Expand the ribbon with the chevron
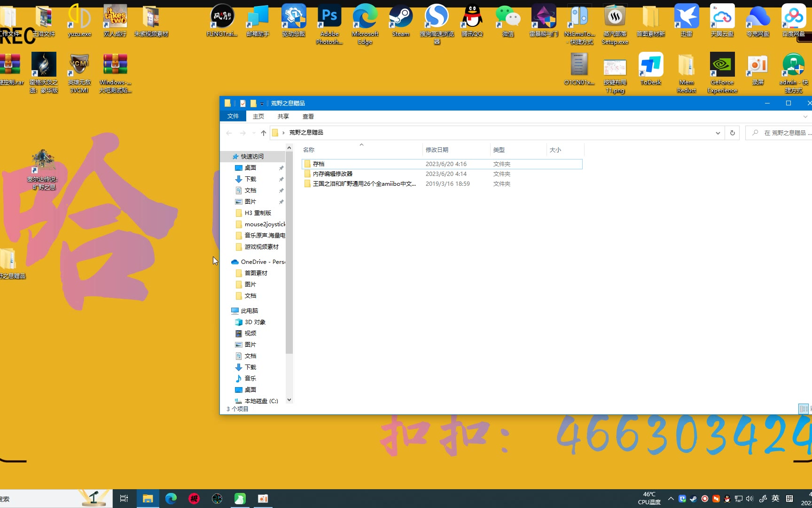This screenshot has height=508, width=812. click(805, 116)
